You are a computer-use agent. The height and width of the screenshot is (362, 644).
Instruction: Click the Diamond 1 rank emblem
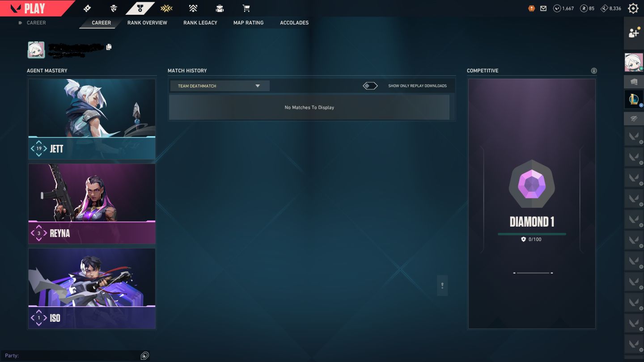532,183
